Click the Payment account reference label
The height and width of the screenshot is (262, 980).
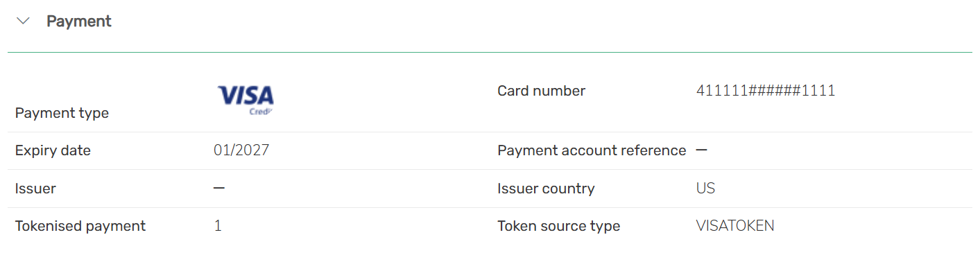click(592, 150)
